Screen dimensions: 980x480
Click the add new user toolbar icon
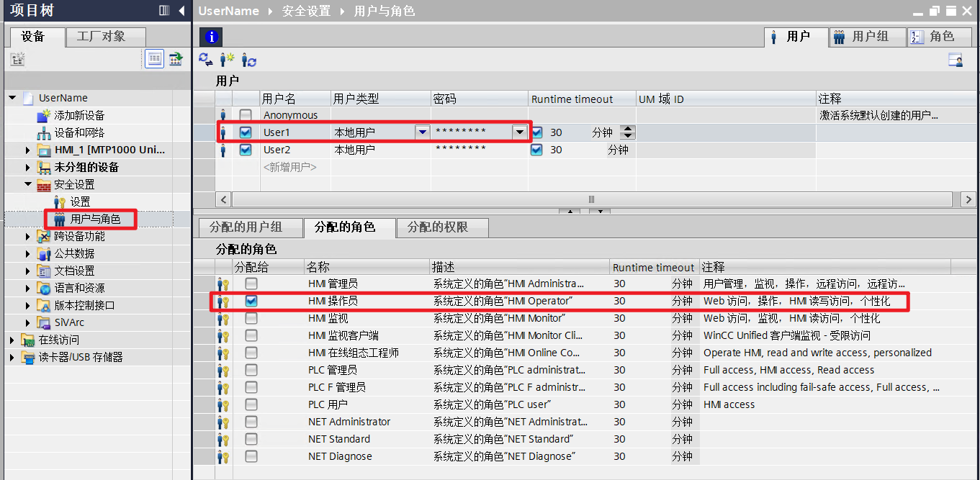click(x=228, y=60)
